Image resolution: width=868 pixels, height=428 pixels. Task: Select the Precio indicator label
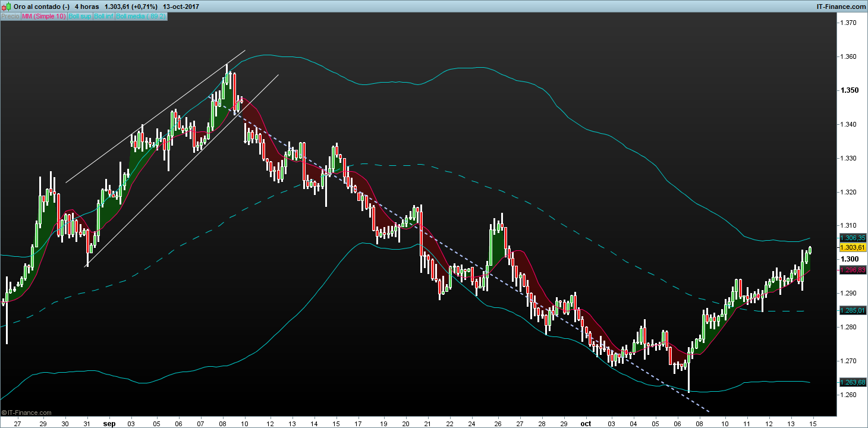tap(10, 17)
